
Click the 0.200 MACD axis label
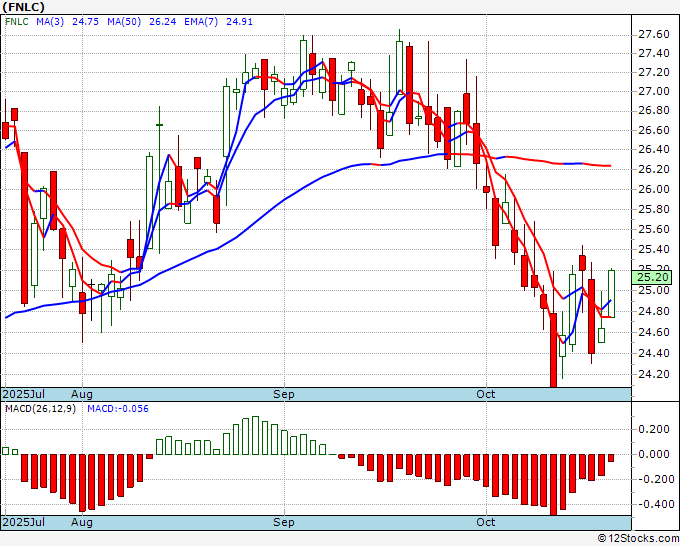pyautogui.click(x=654, y=429)
